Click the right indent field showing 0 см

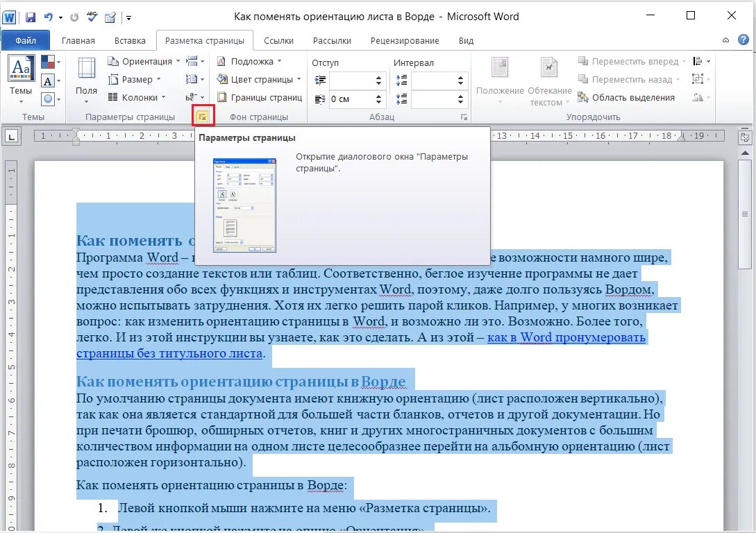point(351,99)
